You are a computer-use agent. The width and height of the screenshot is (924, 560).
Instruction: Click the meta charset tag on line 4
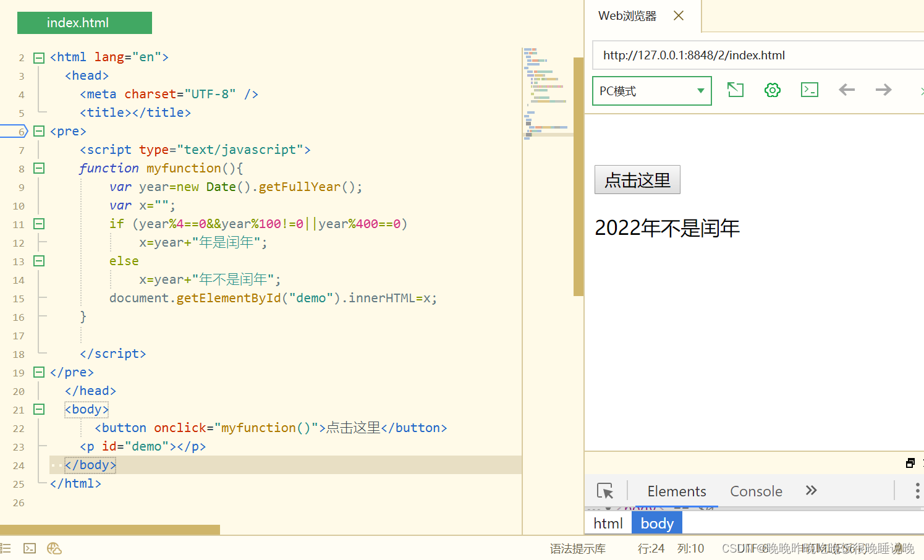(x=169, y=94)
